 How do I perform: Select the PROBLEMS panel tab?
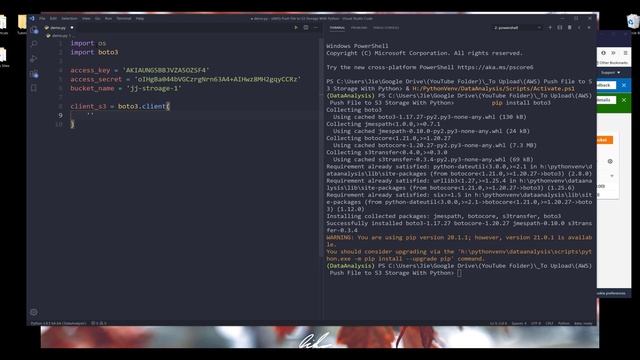pos(359,28)
